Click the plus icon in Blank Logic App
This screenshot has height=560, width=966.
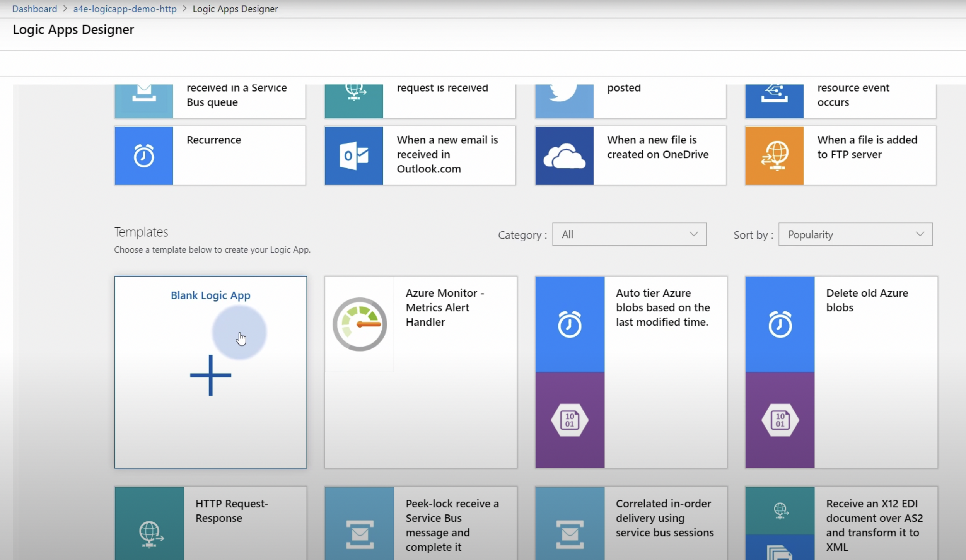pos(210,375)
